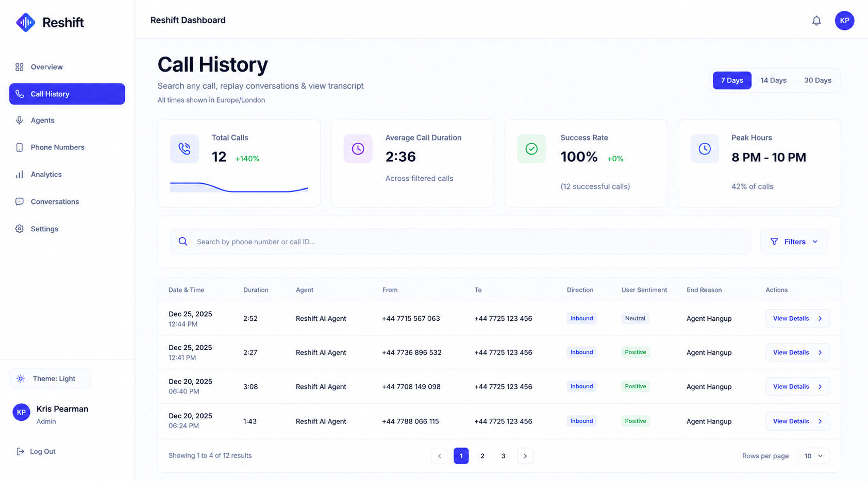The height and width of the screenshot is (481, 868).
Task: Click the Reshift Dashboard title
Action: (188, 20)
